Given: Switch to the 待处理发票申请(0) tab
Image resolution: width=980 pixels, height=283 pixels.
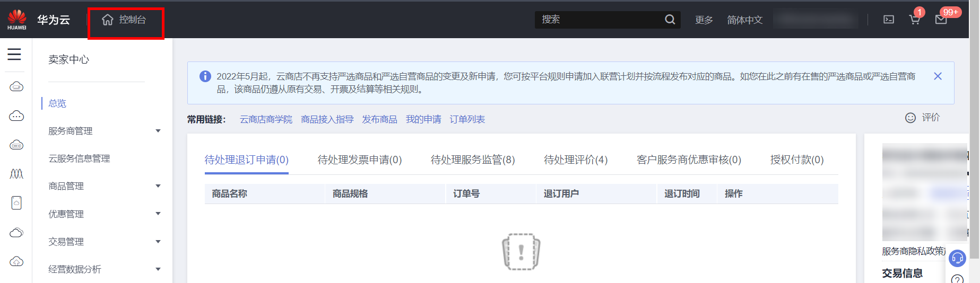Looking at the screenshot, I should pos(359,160).
